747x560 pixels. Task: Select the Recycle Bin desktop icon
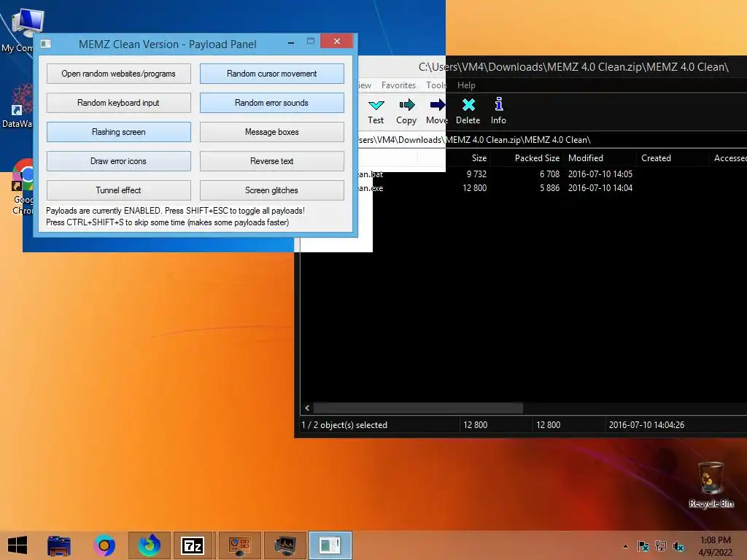coord(711,485)
